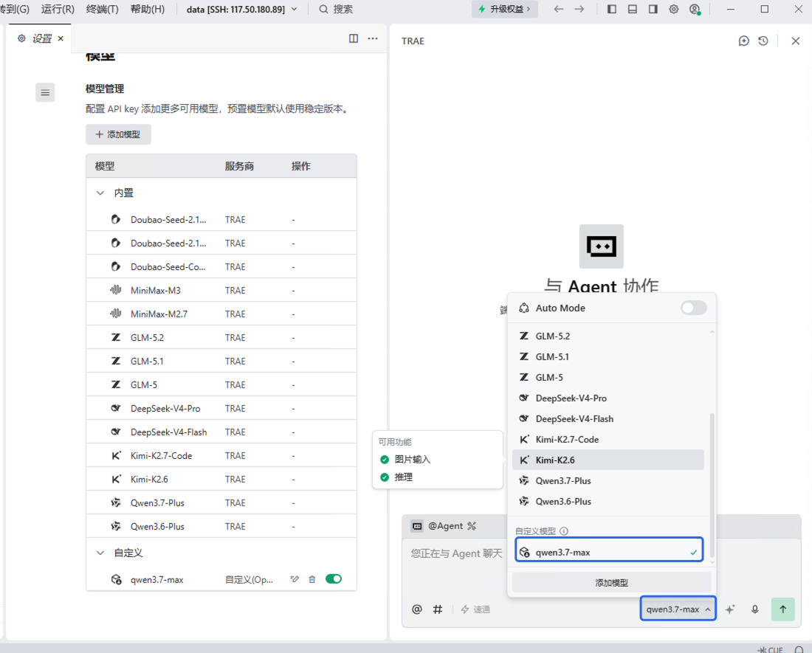Click the # context icon in chat input

(438, 609)
